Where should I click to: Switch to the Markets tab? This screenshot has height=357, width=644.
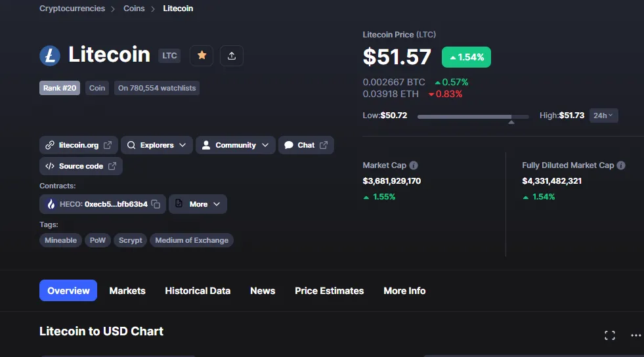coord(127,291)
